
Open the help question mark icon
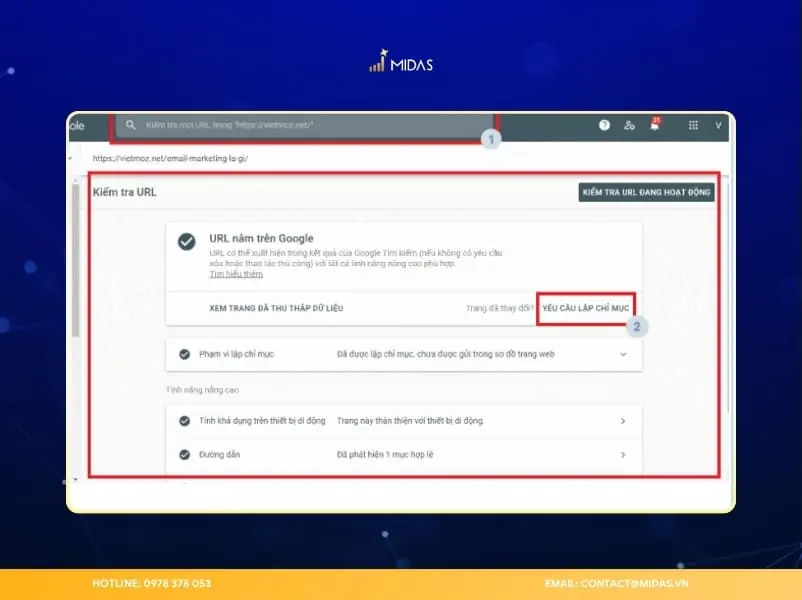point(604,125)
